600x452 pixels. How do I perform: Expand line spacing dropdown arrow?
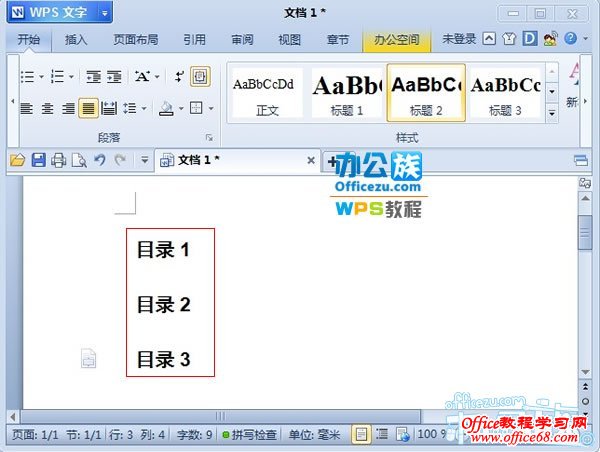pos(144,109)
